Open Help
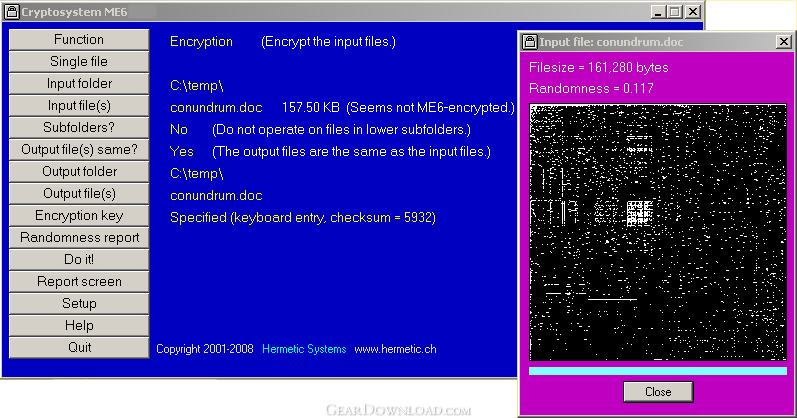 (79, 325)
